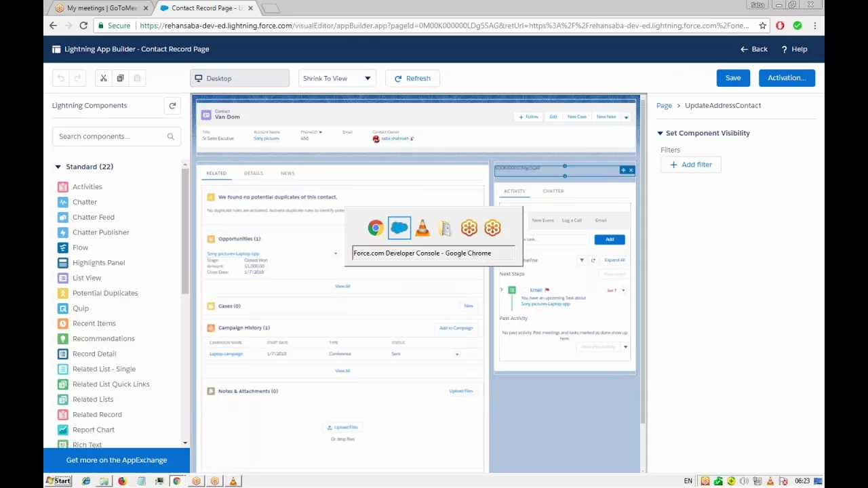Select the Activities component icon
Image resolution: width=868 pixels, height=488 pixels.
[63, 187]
